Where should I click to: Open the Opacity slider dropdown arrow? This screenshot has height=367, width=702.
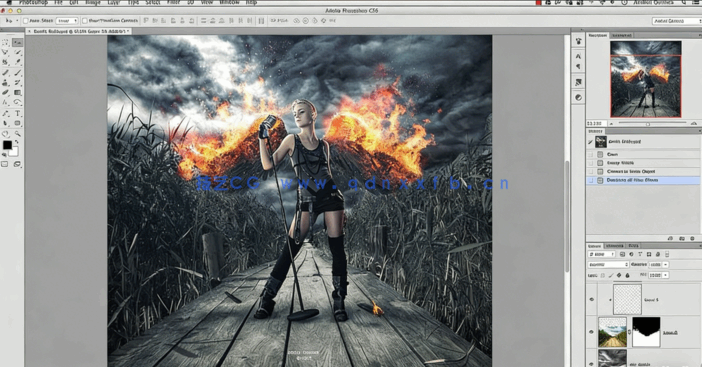click(665, 265)
